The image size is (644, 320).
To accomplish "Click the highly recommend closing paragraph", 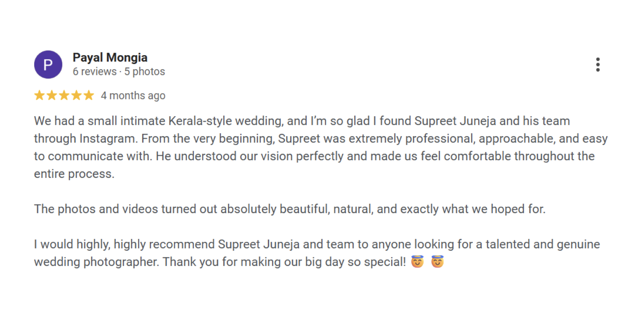I will [x=317, y=253].
